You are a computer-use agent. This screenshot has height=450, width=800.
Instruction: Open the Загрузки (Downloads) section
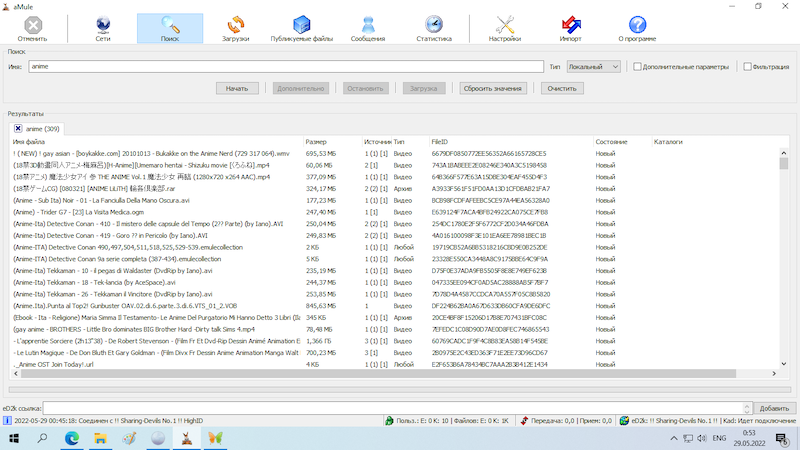(x=235, y=28)
